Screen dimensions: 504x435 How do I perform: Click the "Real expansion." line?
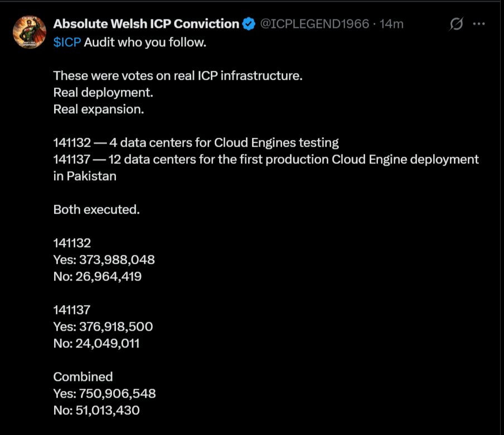click(99, 109)
